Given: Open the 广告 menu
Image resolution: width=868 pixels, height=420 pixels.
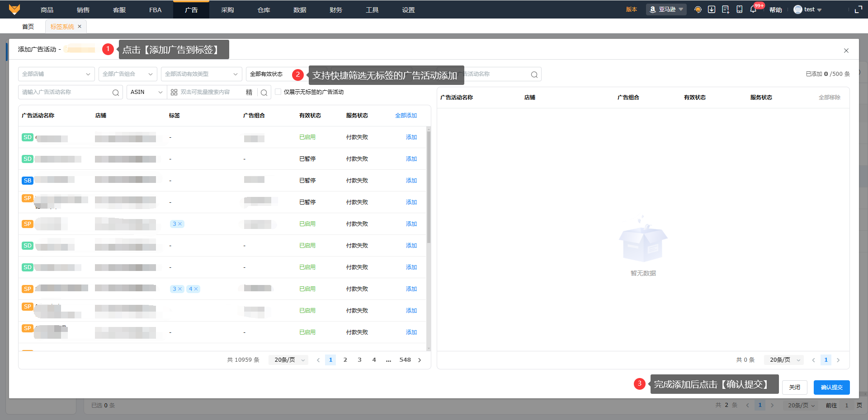Looking at the screenshot, I should [x=191, y=9].
